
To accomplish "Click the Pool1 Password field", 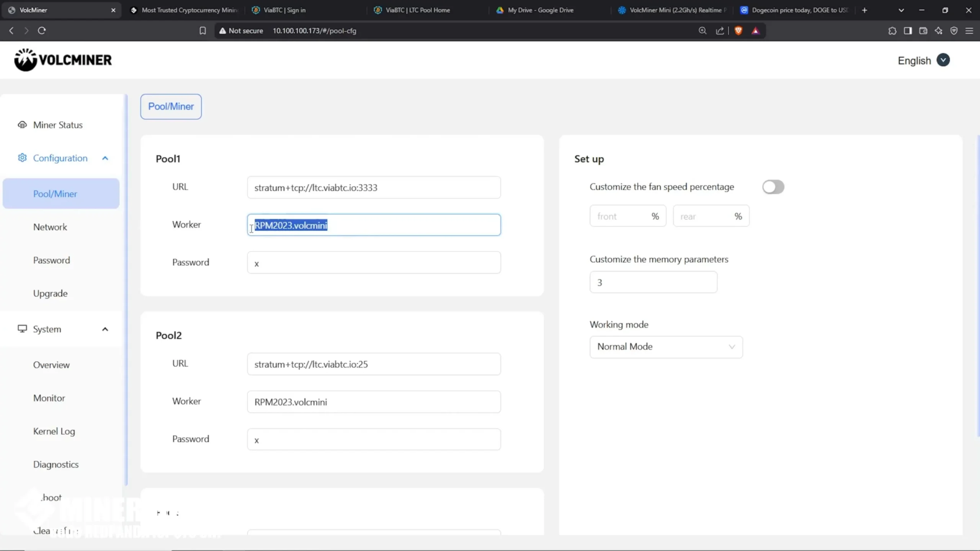I will tap(374, 262).
